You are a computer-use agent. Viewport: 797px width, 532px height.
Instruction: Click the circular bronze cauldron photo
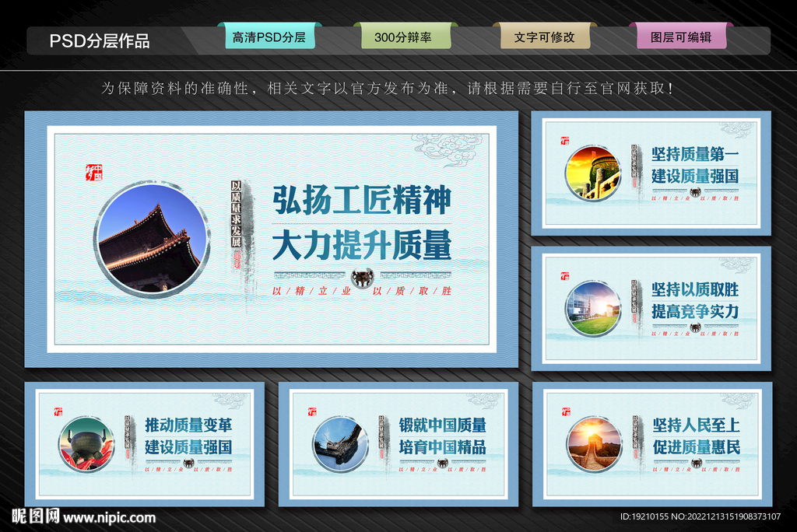click(86, 443)
